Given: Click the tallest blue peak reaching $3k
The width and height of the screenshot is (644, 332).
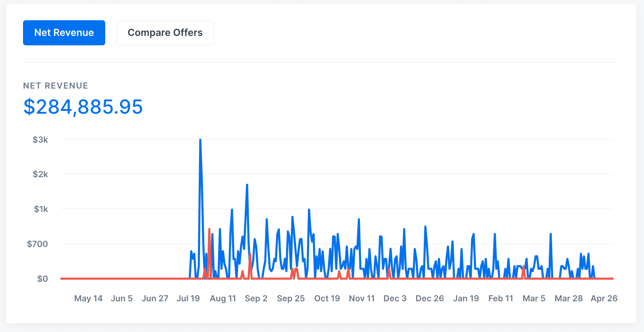Looking at the screenshot, I should tap(200, 141).
